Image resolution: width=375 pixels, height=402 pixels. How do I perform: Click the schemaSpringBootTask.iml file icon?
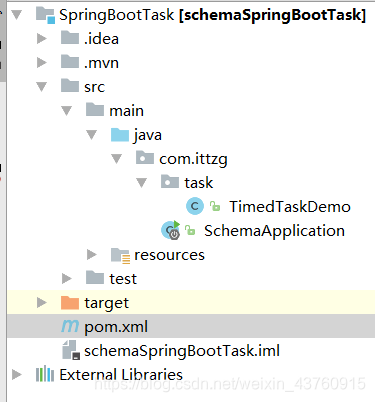click(71, 350)
